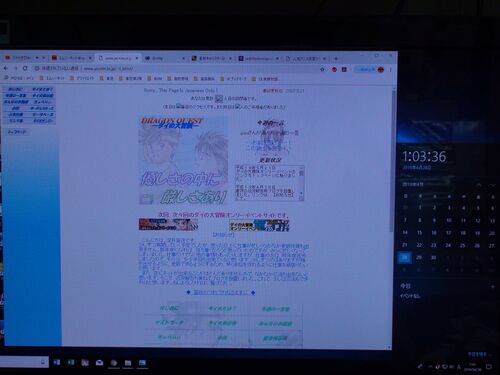
Task: Click the bracketed link below the event banners
Action: [223, 235]
